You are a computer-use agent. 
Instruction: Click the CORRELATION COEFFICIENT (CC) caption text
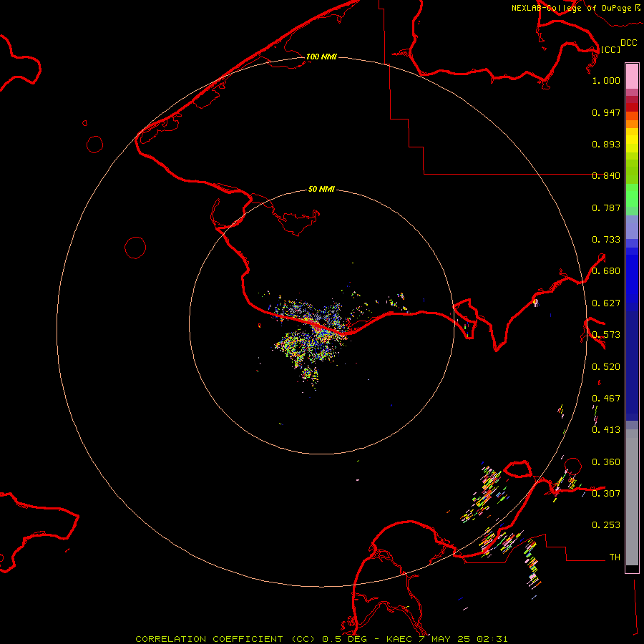click(x=225, y=639)
